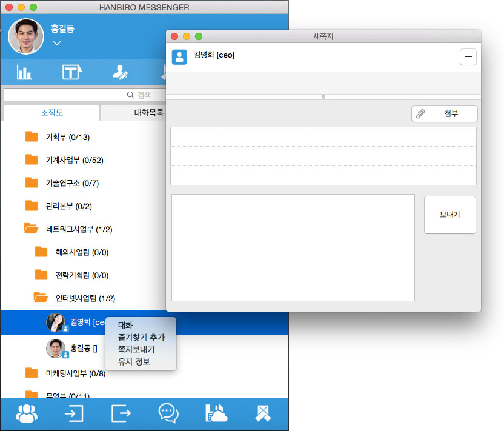Viewport: 504px width, 431px height.
Task: Expand the 기획부 (0/13) folder
Action: pyautogui.click(x=31, y=137)
